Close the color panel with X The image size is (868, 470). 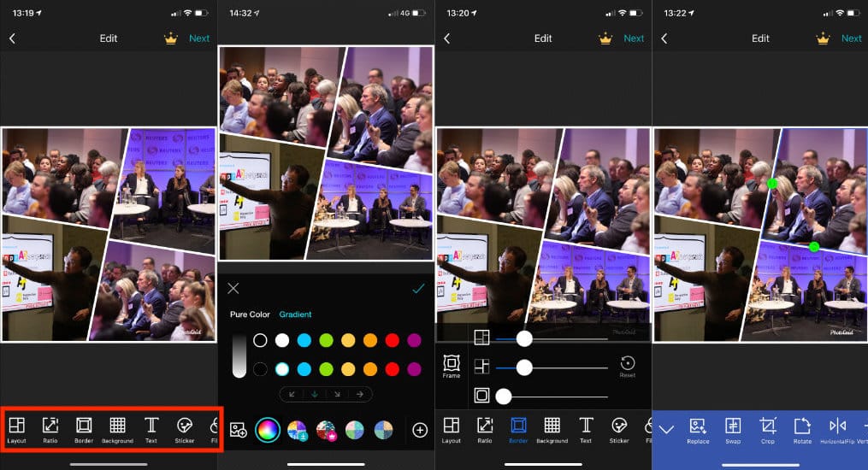(233, 289)
